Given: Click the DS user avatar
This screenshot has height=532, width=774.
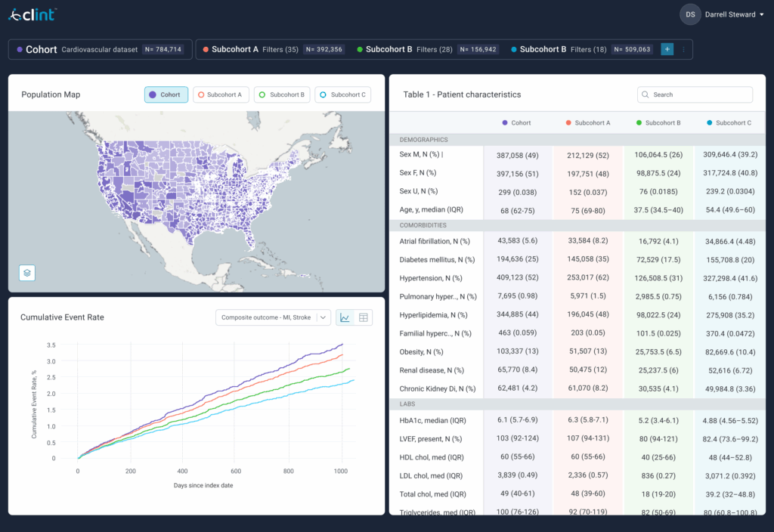Looking at the screenshot, I should pos(689,14).
